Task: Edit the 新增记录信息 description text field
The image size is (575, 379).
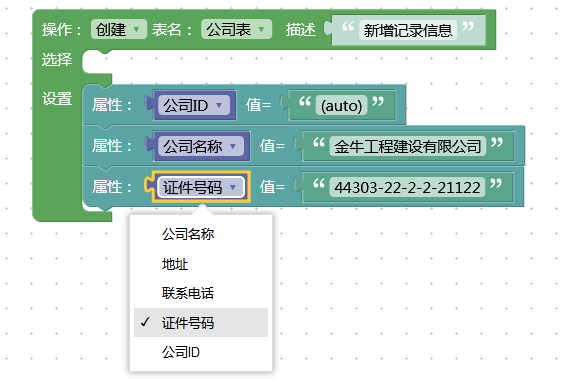Action: [x=408, y=30]
